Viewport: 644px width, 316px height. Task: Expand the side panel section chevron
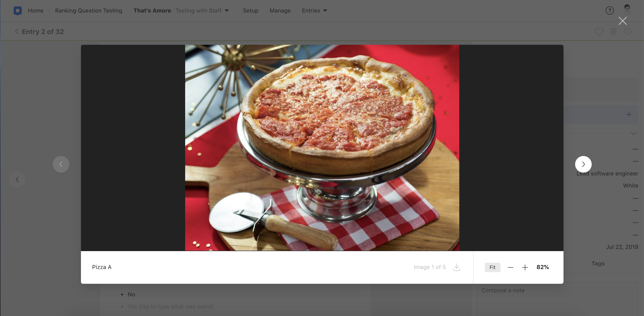[x=633, y=133]
